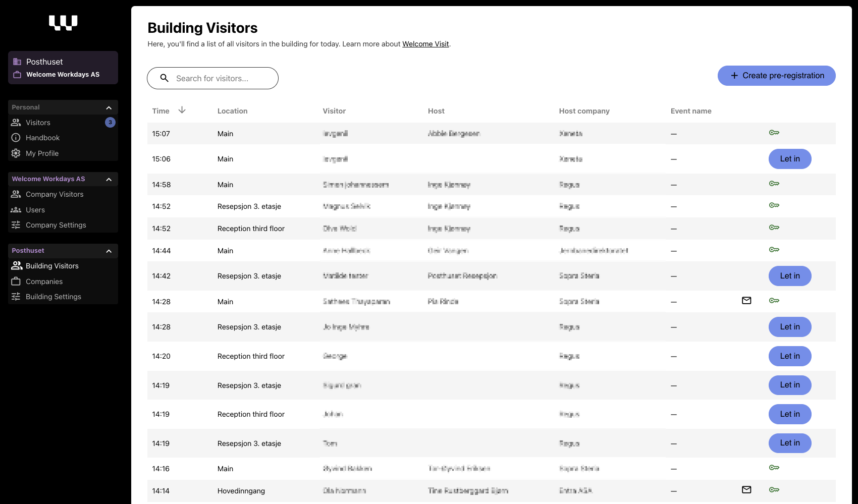This screenshot has height=504, width=858.
Task: Click the Visitors notification badge showing 3
Action: click(x=110, y=123)
